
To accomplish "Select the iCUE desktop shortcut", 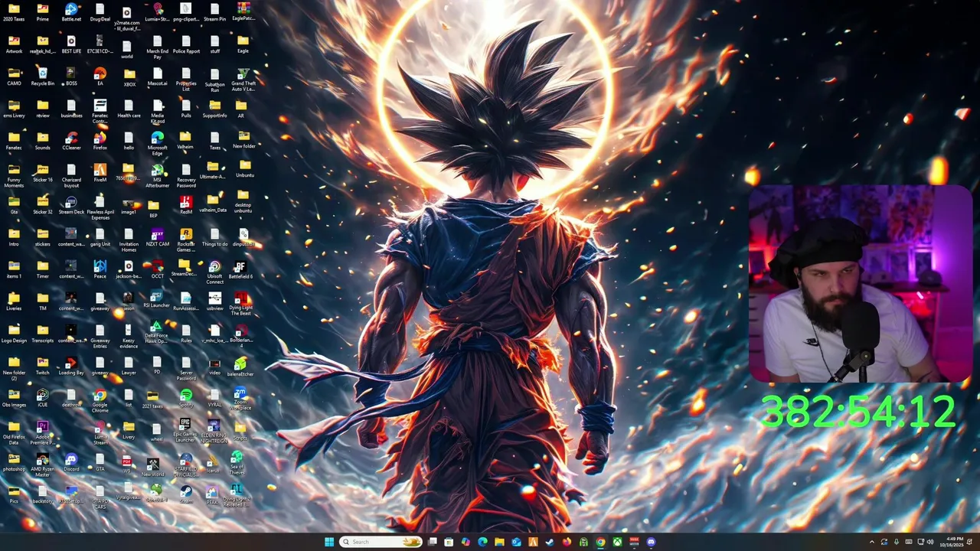I will [43, 398].
